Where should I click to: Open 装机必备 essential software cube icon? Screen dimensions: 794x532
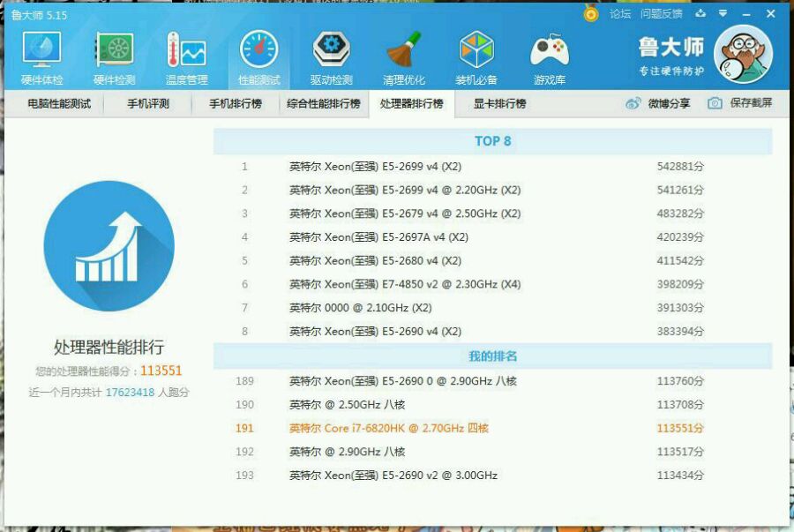[476, 57]
